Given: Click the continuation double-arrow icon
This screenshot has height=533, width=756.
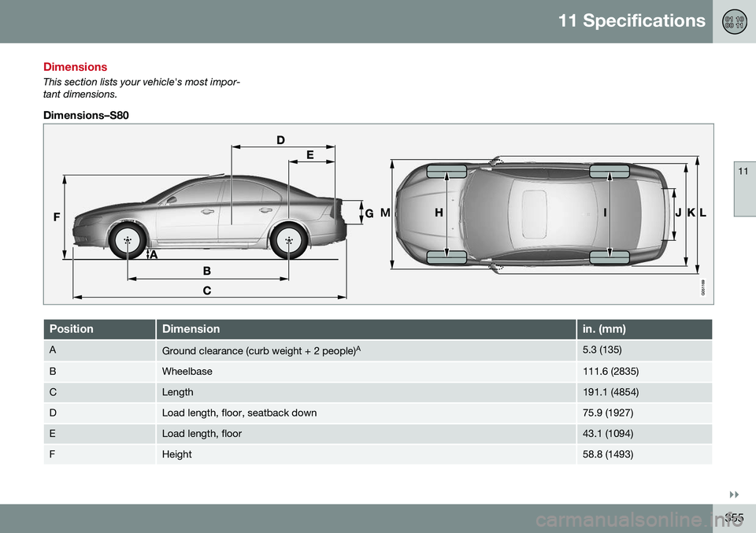Looking at the screenshot, I should [734, 494].
